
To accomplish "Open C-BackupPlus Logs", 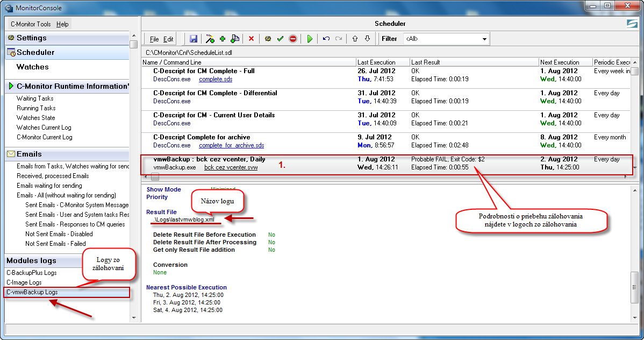I will click(32, 273).
